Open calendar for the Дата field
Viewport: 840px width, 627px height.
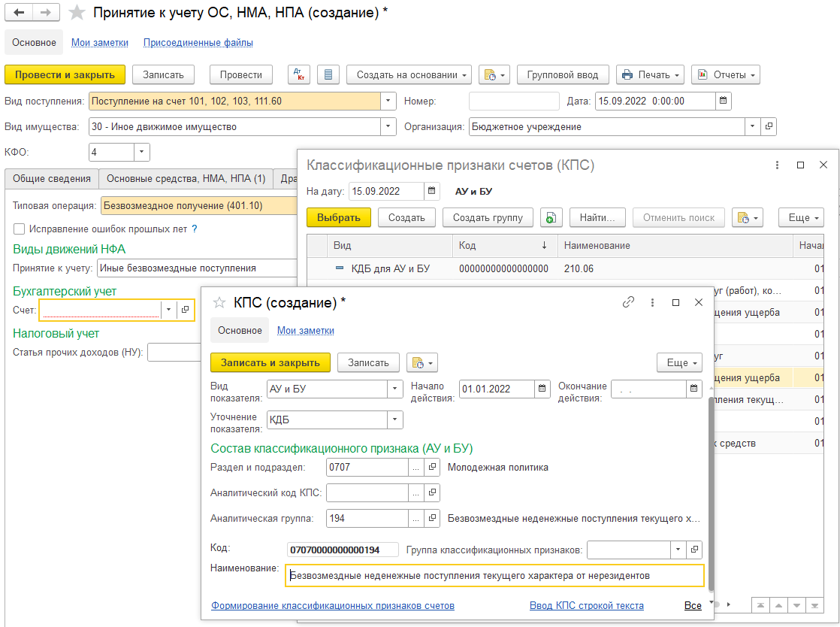pyautogui.click(x=723, y=101)
